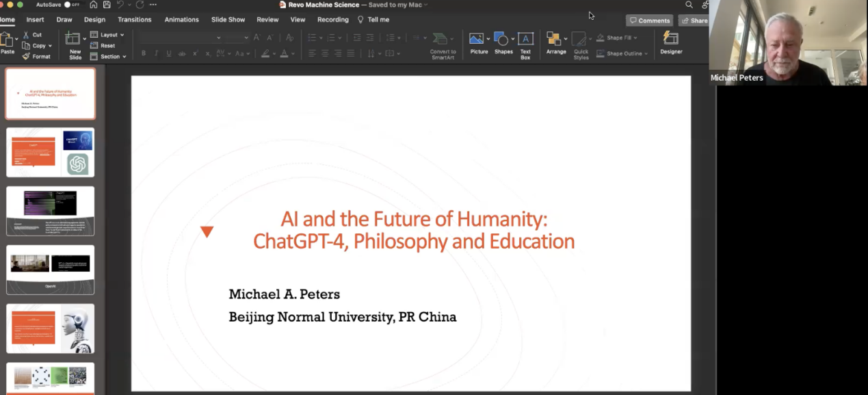868x395 pixels.
Task: Open the Slide Show tab
Action: point(228,20)
